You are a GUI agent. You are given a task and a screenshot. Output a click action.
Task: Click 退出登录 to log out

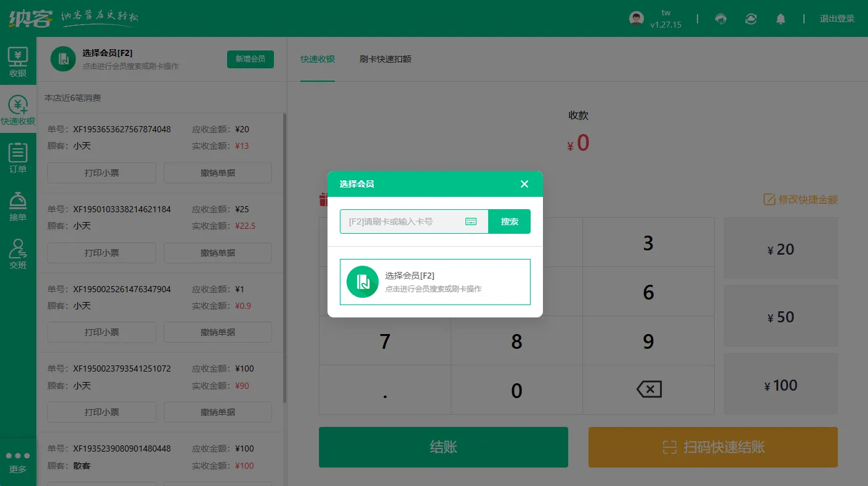point(837,19)
